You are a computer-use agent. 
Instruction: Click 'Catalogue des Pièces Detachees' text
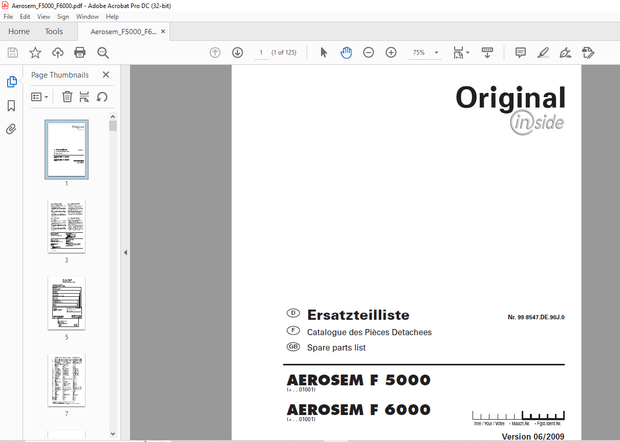pyautogui.click(x=369, y=332)
